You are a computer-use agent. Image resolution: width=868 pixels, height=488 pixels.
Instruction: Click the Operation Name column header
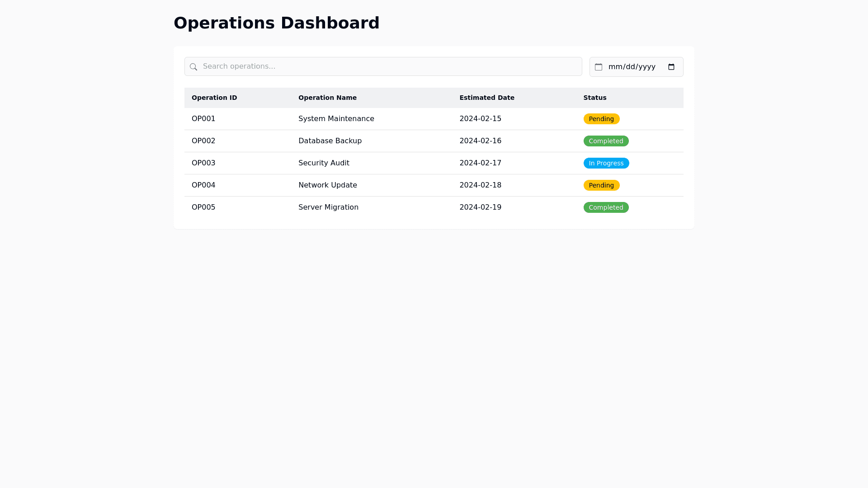pos(327,98)
